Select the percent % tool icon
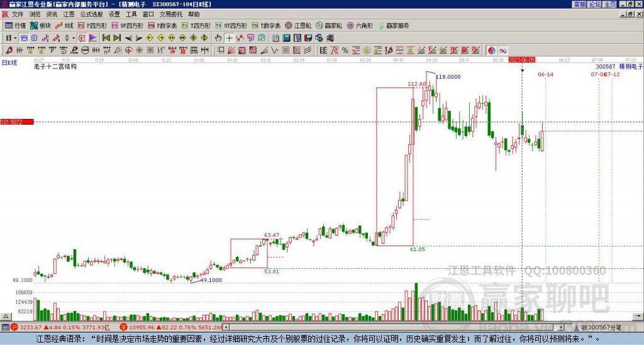Screen dimensions: 644x345 [x=345, y=50]
